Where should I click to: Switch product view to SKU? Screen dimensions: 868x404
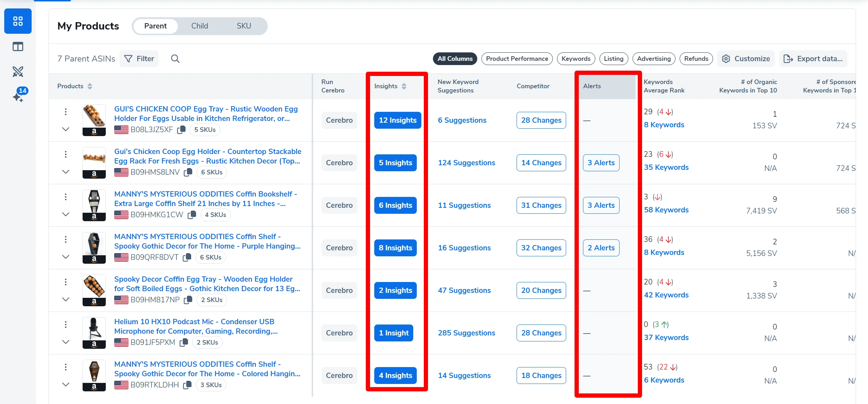click(x=244, y=26)
